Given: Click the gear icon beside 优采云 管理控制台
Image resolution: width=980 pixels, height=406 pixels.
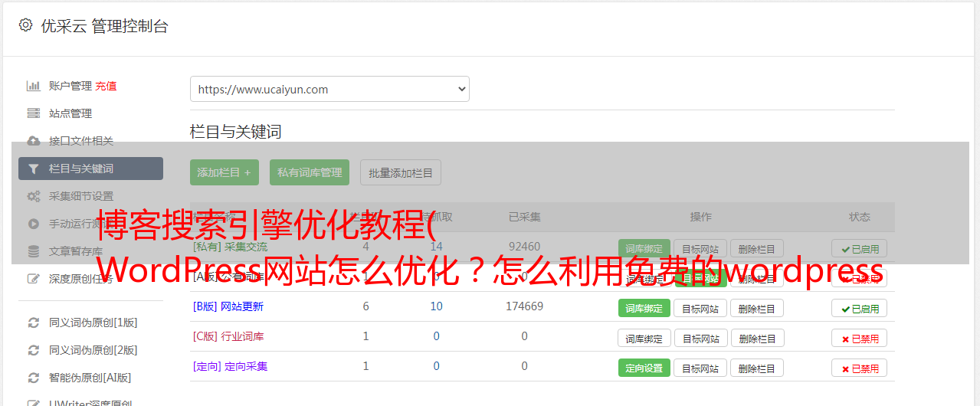Looking at the screenshot, I should tap(25, 25).
